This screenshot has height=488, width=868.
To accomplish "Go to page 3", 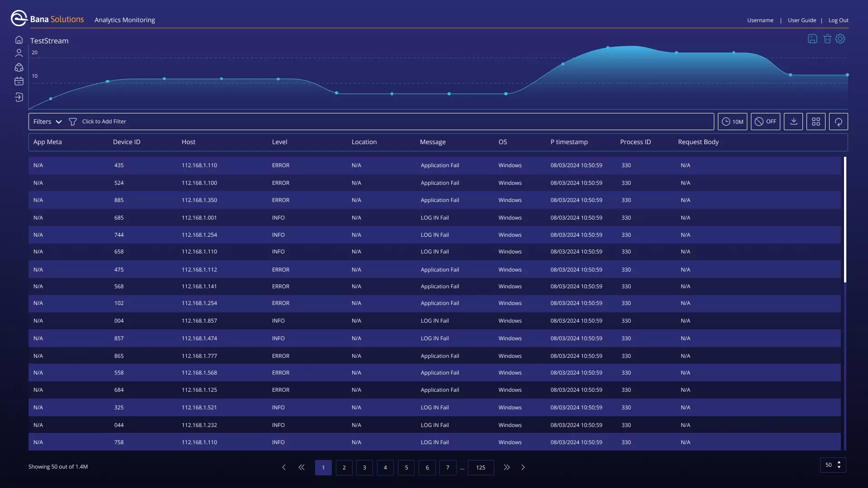I will pyautogui.click(x=364, y=468).
